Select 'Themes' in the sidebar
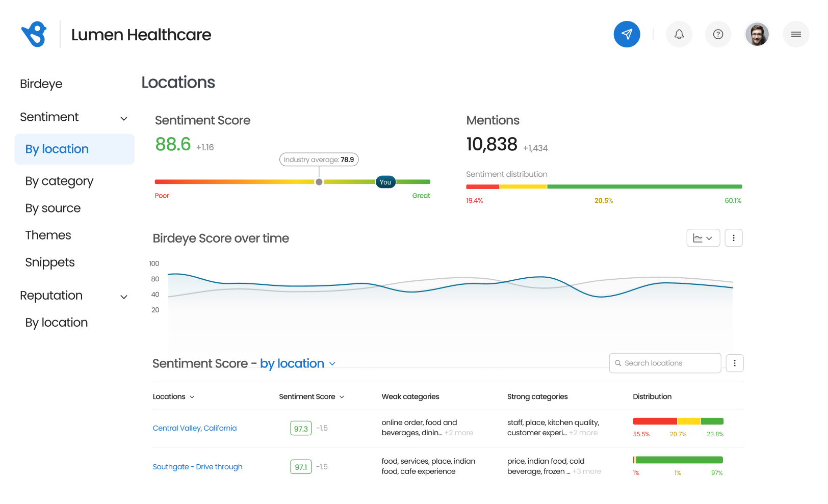Screen dimensions: 828x504 48,235
